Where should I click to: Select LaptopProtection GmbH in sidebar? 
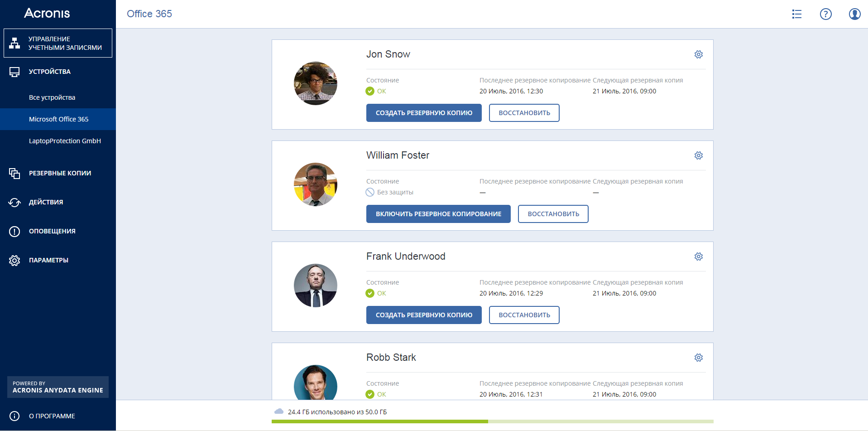click(x=65, y=141)
